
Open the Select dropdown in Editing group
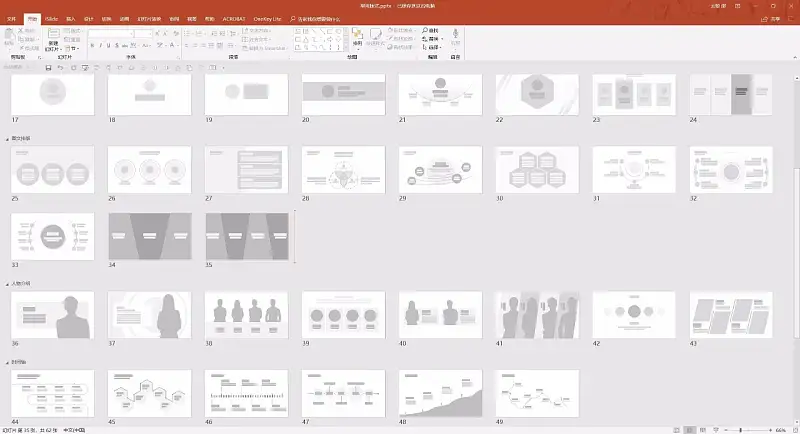[432, 47]
